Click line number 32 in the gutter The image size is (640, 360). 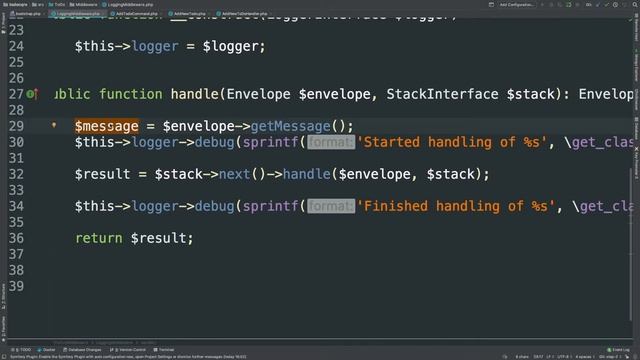point(16,174)
